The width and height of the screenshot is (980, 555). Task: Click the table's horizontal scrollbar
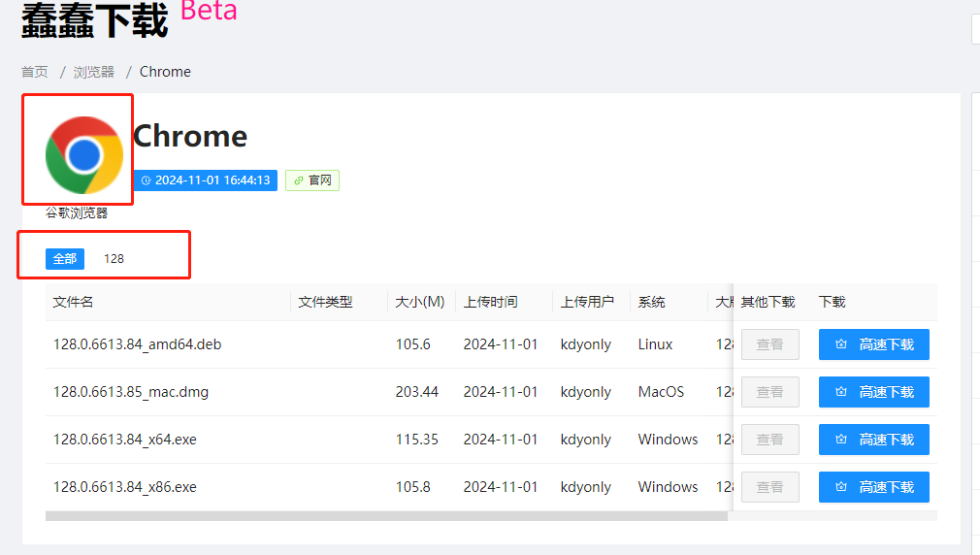click(386, 516)
